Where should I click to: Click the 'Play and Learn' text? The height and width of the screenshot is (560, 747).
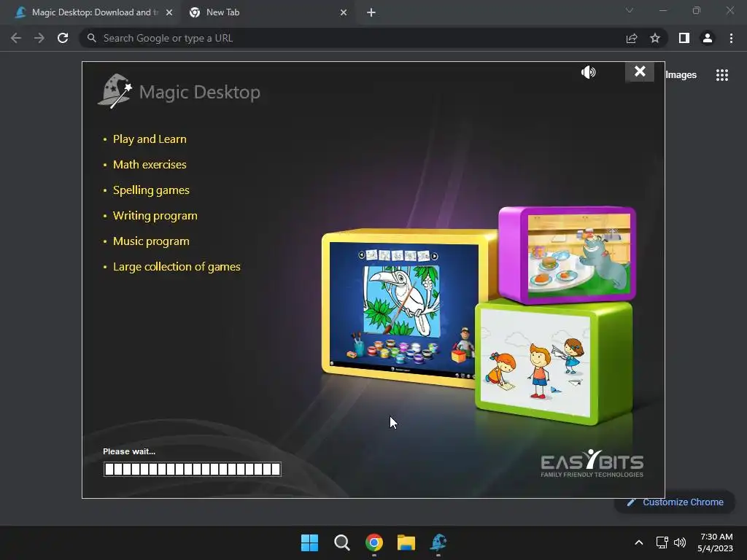[x=150, y=139]
